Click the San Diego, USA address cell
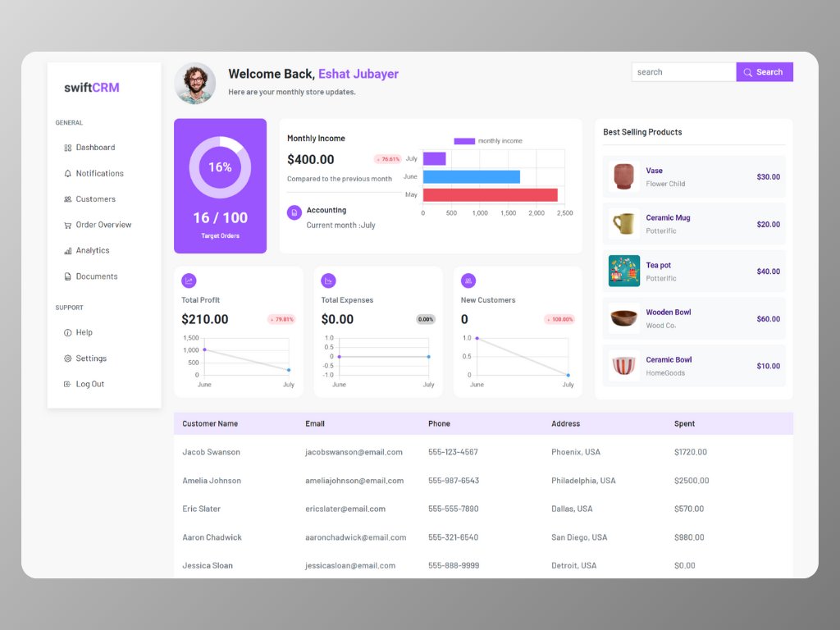Image resolution: width=840 pixels, height=630 pixels. point(579,537)
